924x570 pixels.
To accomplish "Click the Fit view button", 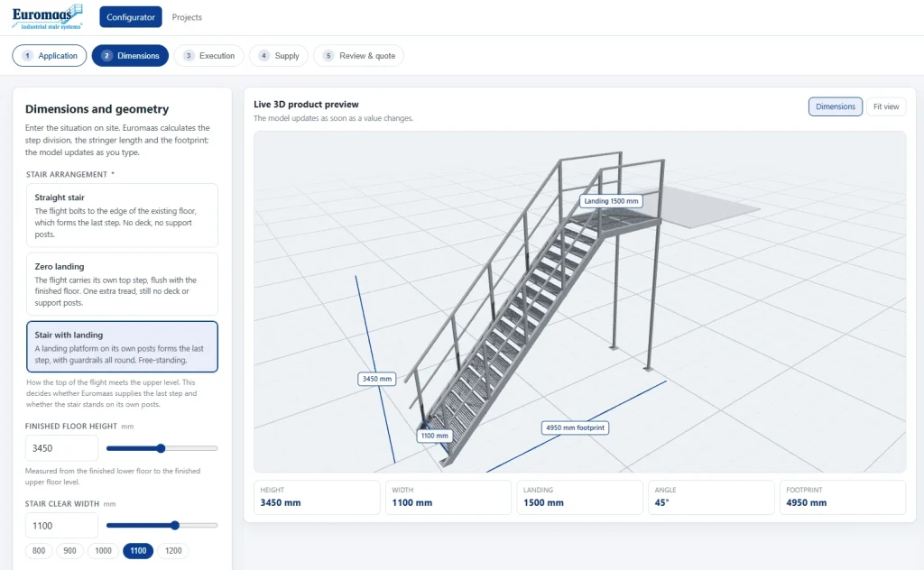I will click(x=886, y=106).
